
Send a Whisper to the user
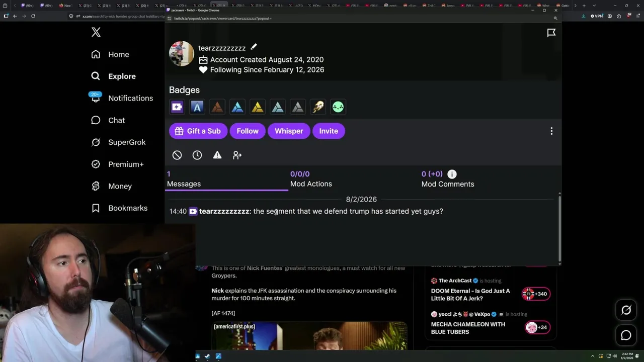pos(289,131)
